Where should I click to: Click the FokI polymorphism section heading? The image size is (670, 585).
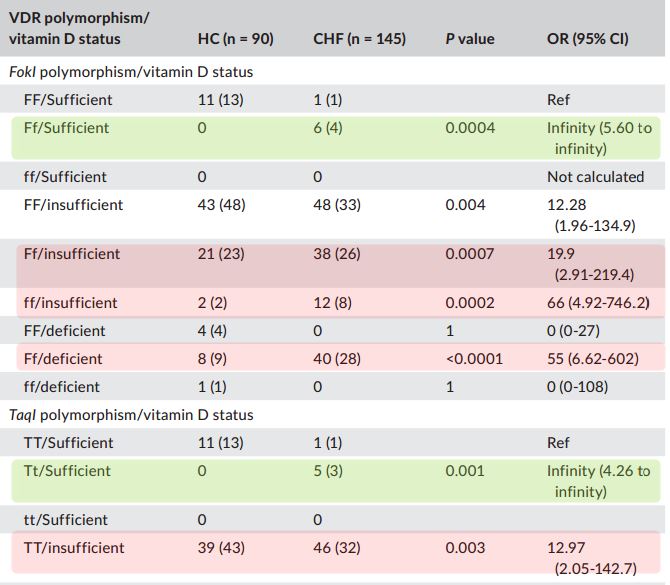(130, 72)
